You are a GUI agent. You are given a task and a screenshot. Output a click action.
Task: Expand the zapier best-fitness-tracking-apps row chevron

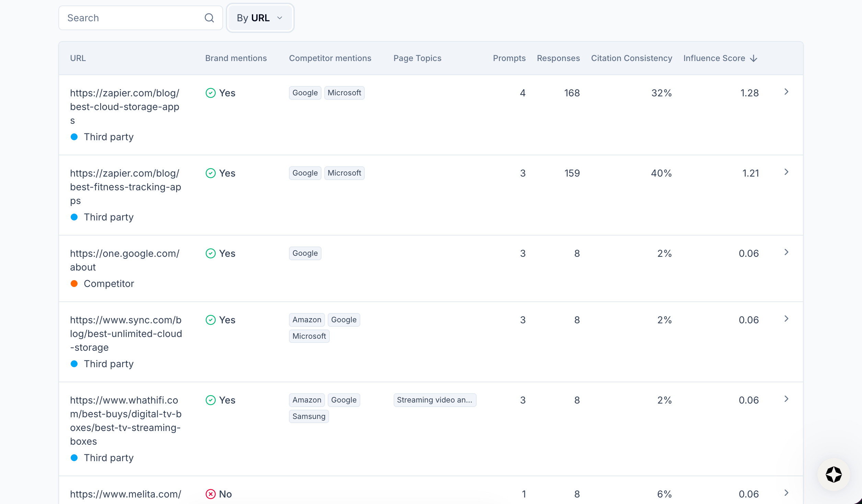(x=786, y=172)
